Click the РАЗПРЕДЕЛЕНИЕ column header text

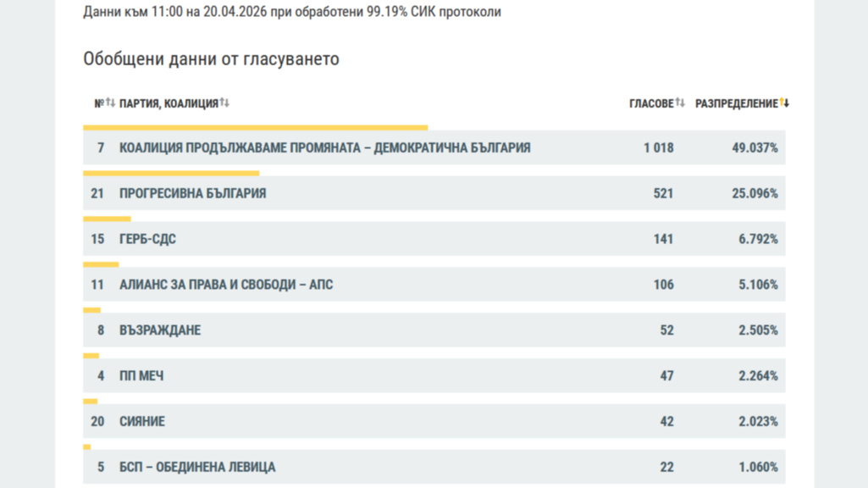736,103
